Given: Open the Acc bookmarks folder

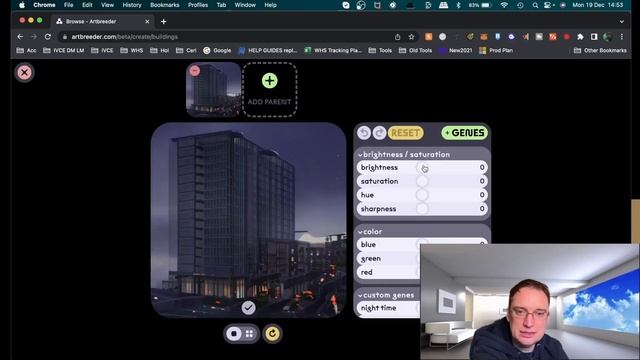Looking at the screenshot, I should pyautogui.click(x=26, y=51).
